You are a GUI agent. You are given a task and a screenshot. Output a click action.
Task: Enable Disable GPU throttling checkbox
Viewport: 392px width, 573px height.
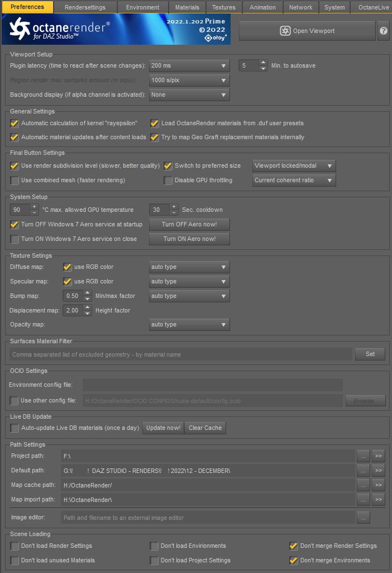pyautogui.click(x=168, y=181)
